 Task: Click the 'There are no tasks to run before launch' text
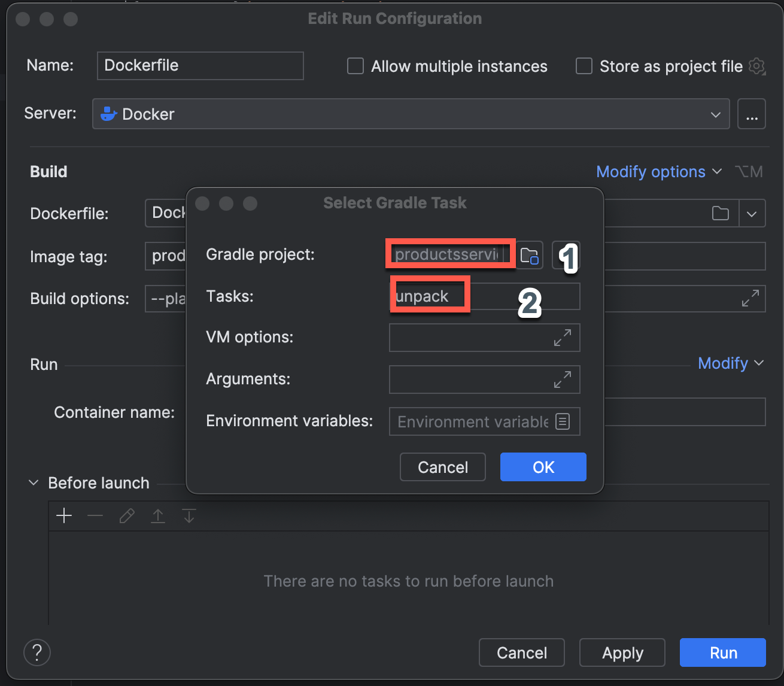tap(409, 581)
